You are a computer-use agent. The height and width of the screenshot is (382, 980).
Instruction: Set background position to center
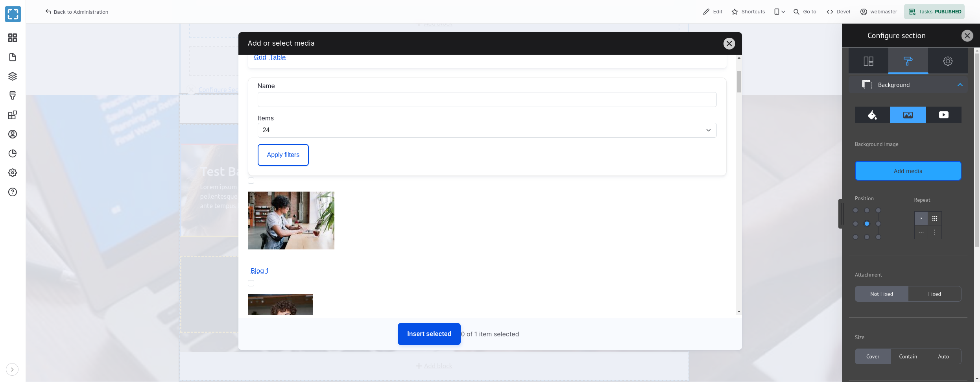[x=867, y=224]
